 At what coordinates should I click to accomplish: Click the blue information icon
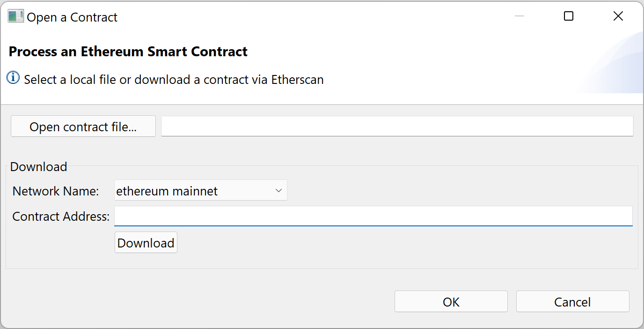13,78
